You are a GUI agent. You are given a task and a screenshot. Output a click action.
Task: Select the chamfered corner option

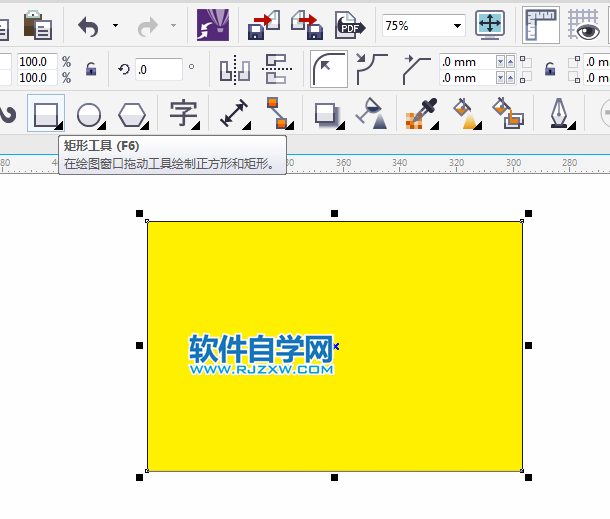(x=417, y=70)
